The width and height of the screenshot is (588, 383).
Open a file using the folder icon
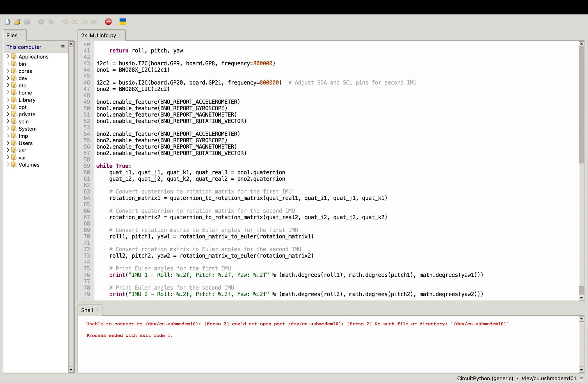point(17,22)
